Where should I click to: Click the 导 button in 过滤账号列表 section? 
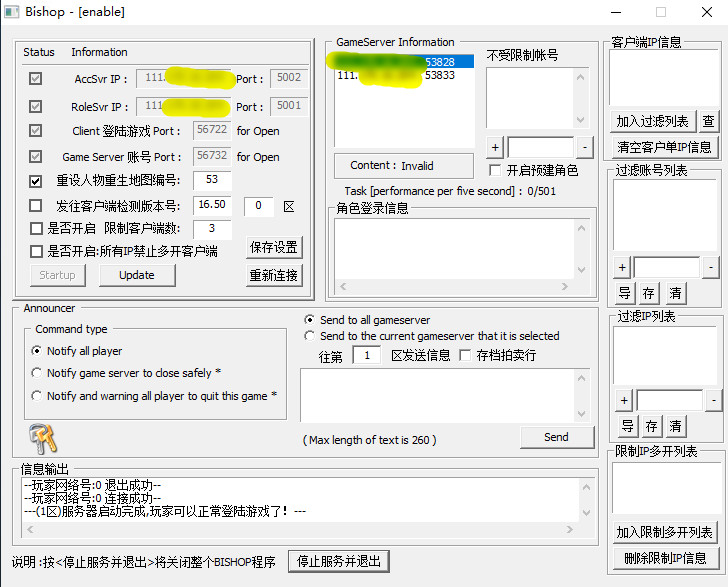point(624,293)
